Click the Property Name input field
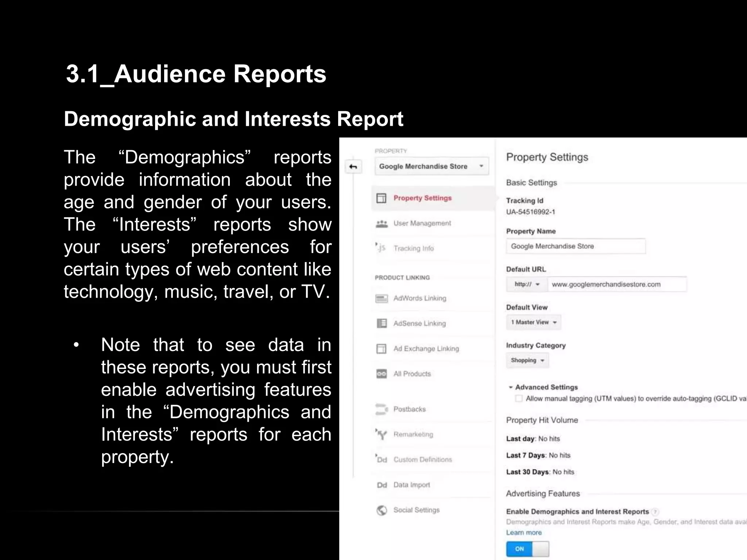The width and height of the screenshot is (747, 560). [576, 246]
